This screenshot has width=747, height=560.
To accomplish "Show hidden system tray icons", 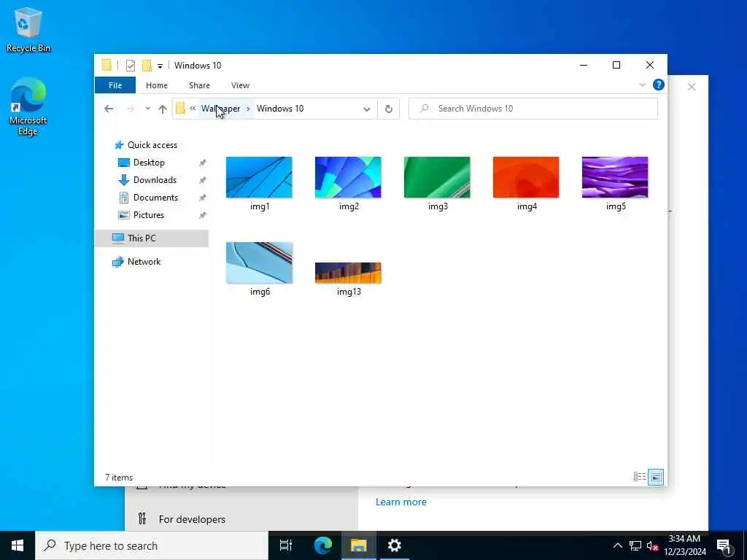I will [x=617, y=545].
